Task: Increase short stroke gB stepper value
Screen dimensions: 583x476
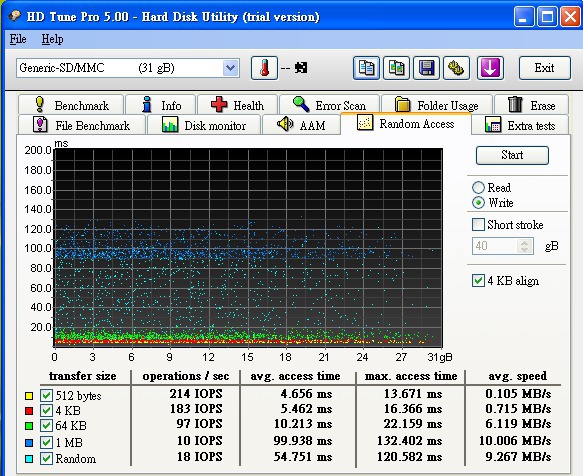Action: pyautogui.click(x=524, y=242)
